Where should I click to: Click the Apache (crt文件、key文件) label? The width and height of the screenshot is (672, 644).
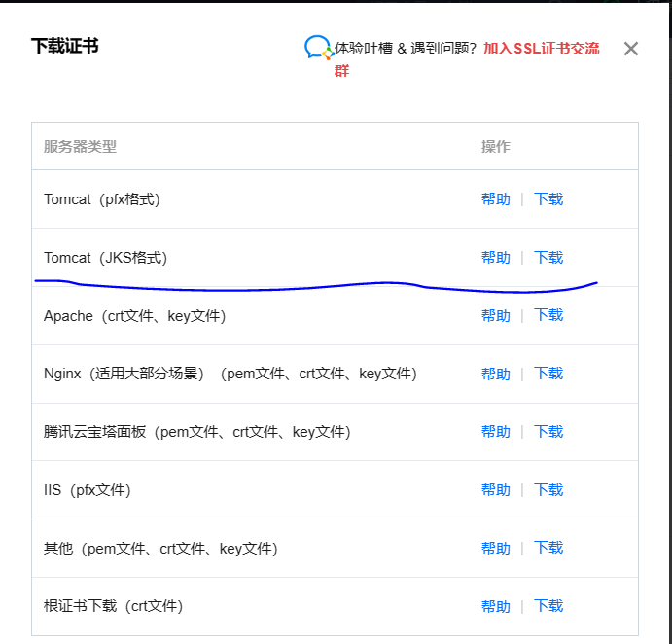tap(134, 316)
